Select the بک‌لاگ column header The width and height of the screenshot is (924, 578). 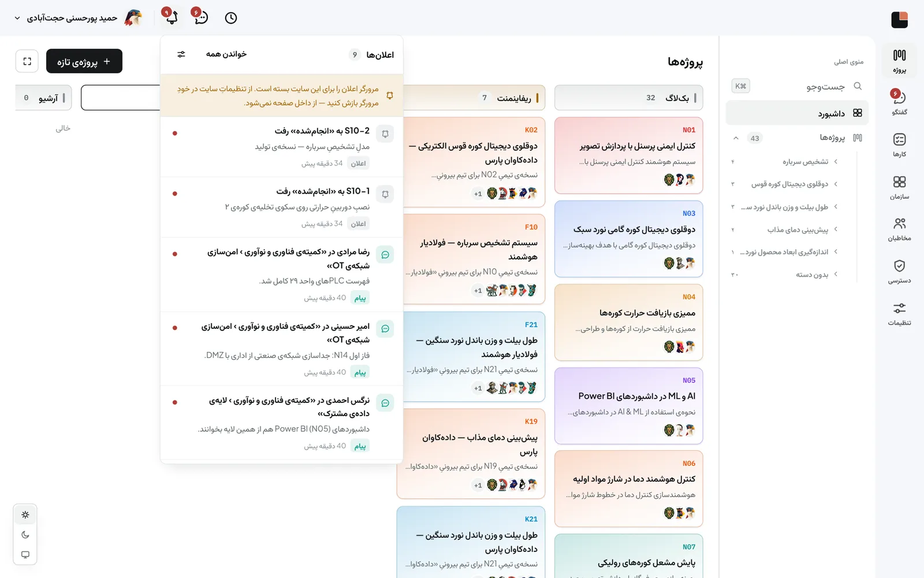tap(628, 98)
